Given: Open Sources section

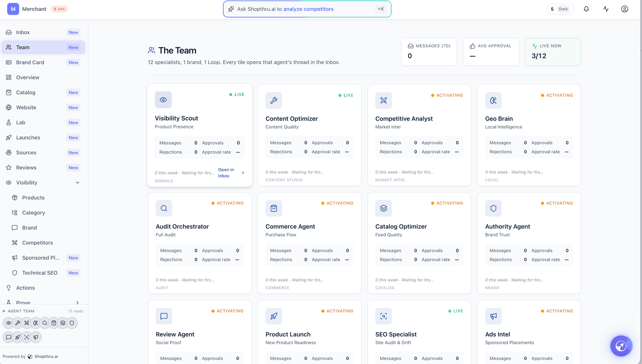Looking at the screenshot, I should (43, 153).
